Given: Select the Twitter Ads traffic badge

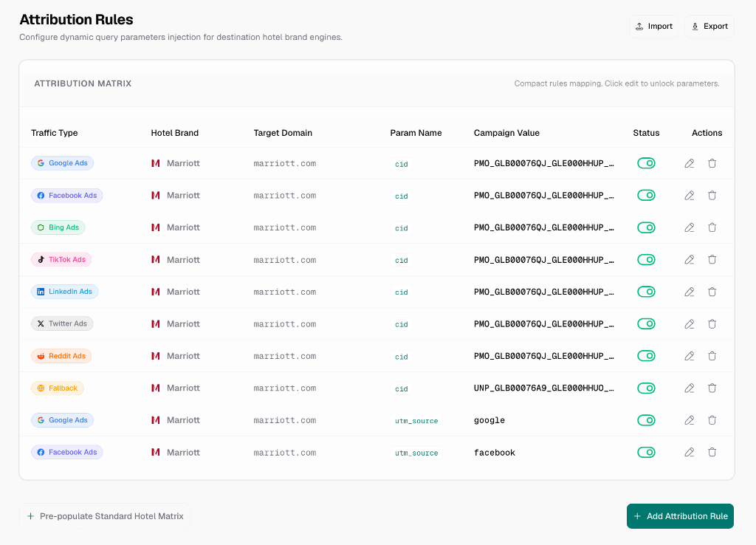Looking at the screenshot, I should 62,324.
